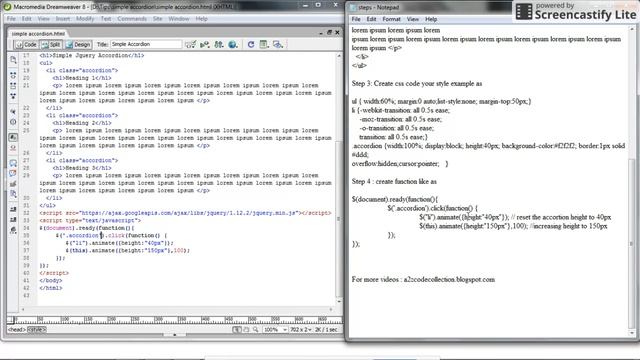Open Dreamweaver Window menu

pyautogui.click(x=179, y=19)
